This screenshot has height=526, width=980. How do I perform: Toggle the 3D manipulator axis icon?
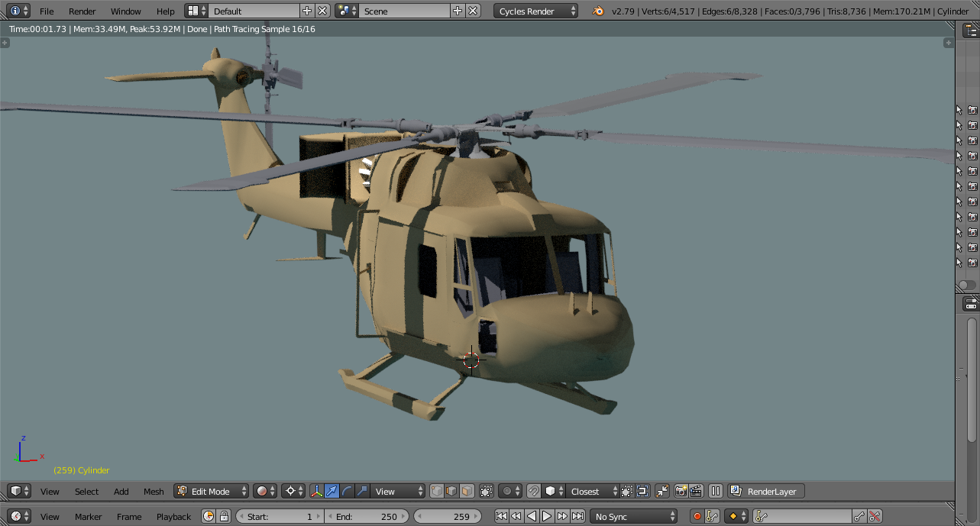(x=317, y=491)
